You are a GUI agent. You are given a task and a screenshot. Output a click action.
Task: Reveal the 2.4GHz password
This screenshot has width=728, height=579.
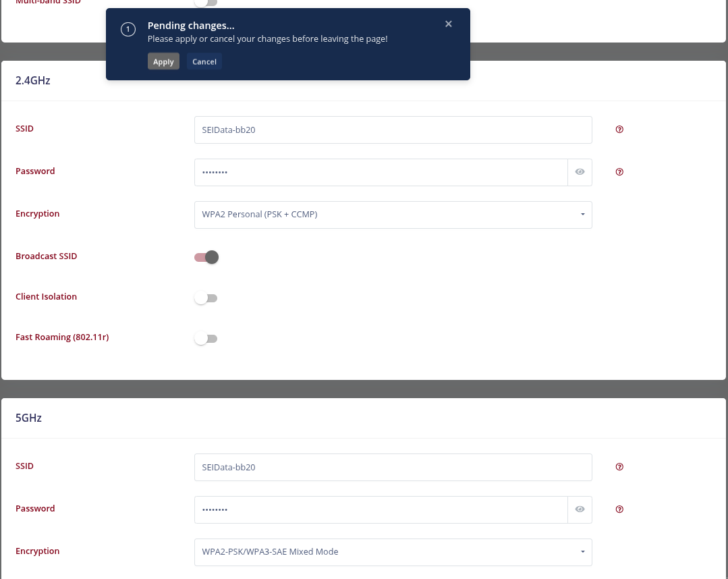580,172
